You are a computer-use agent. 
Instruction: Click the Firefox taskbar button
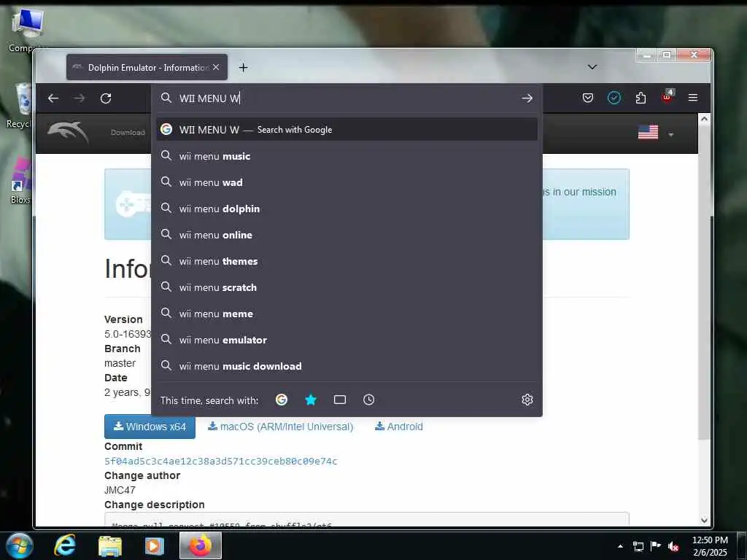200,545
